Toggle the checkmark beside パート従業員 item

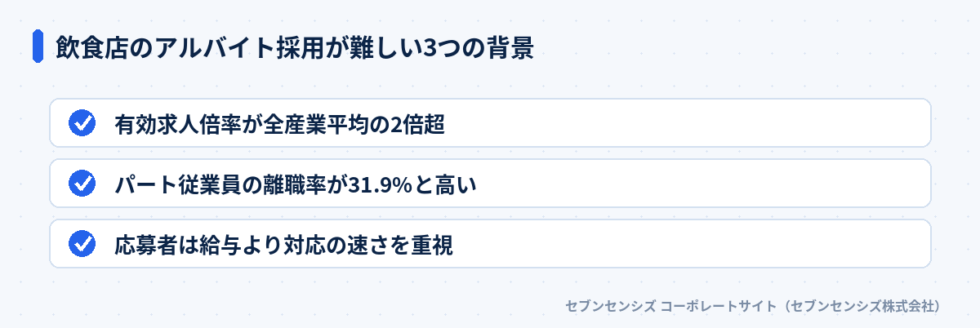(x=82, y=184)
